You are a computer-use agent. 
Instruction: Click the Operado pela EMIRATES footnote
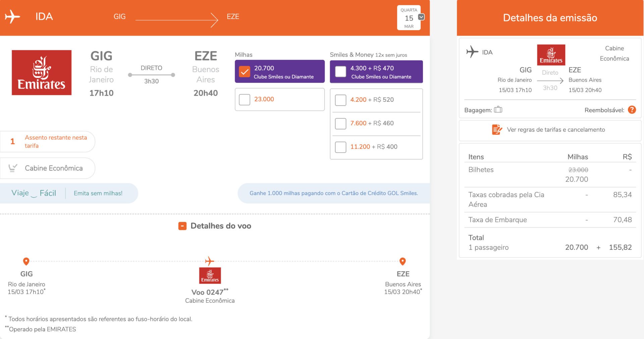pyautogui.click(x=41, y=329)
